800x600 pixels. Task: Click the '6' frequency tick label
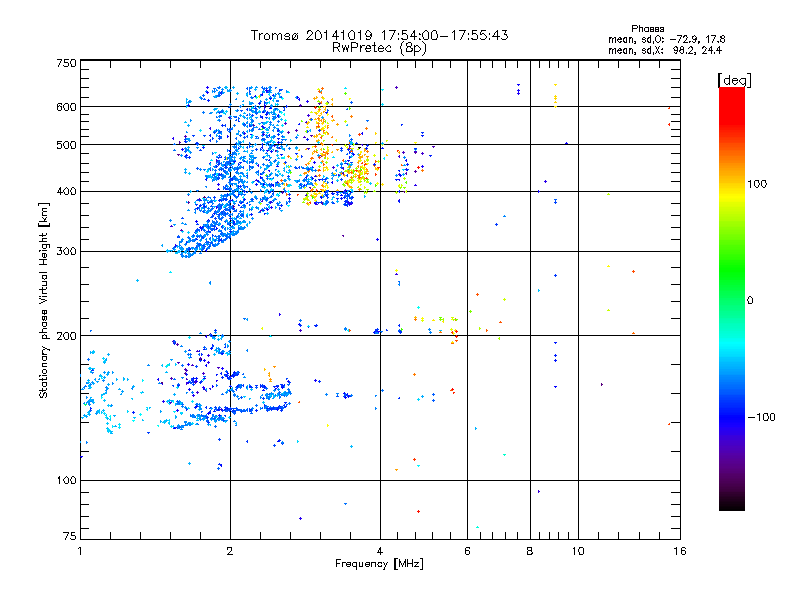(467, 551)
